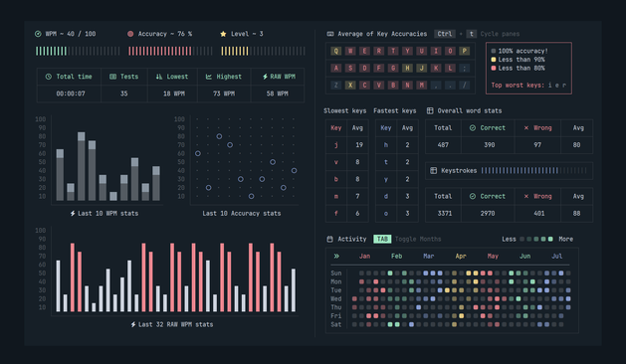Click the Activity calendar icon
The height and width of the screenshot is (364, 626).
pyautogui.click(x=329, y=239)
